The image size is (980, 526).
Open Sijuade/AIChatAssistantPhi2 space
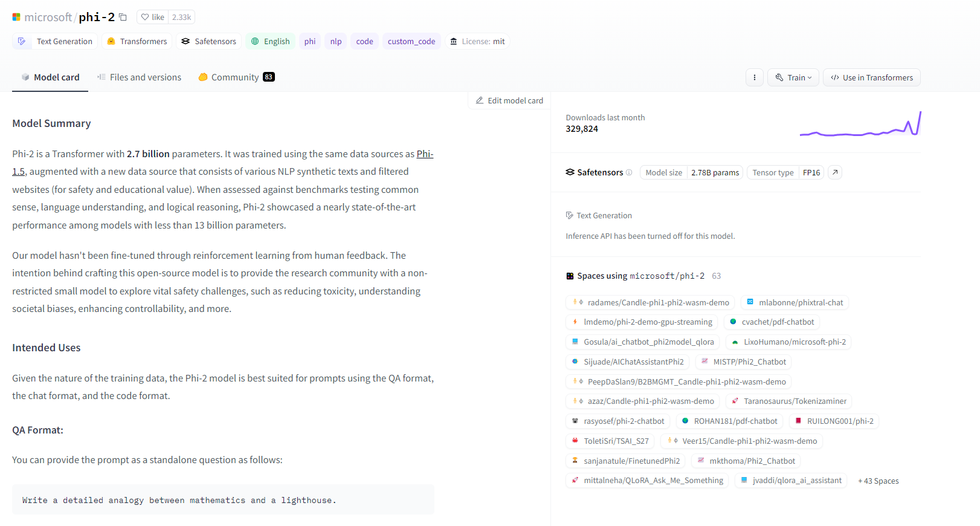click(628, 362)
